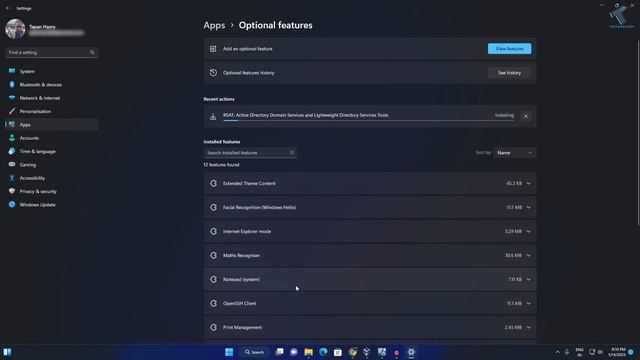640x360 pixels.
Task: Select the Print Management label
Action: pos(242,327)
